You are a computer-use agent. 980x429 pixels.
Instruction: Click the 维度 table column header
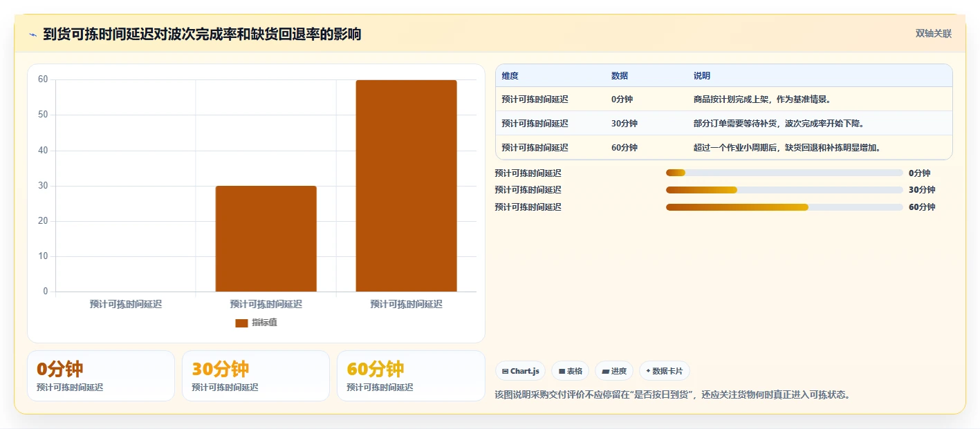(510, 76)
